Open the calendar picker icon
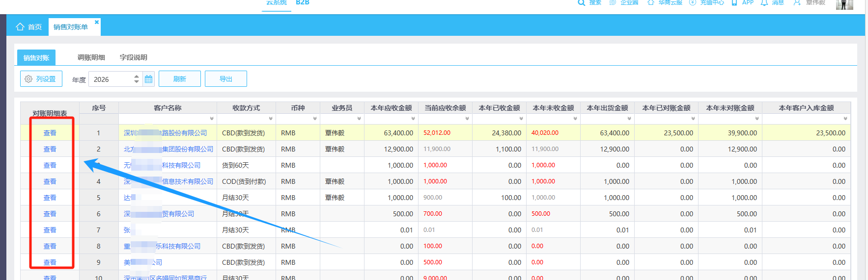Viewport: 868px width, 280px height. click(x=148, y=79)
